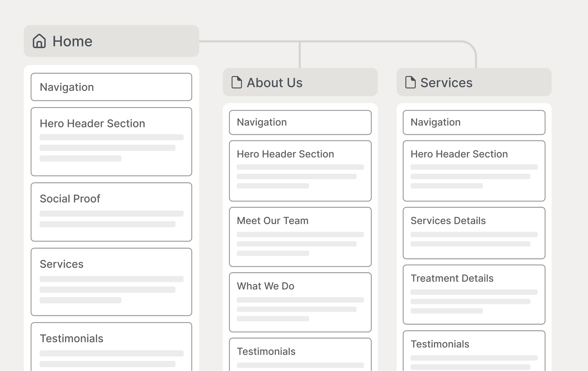This screenshot has width=588, height=371.
Task: Select the Navigation block under Home
Action: tap(111, 87)
